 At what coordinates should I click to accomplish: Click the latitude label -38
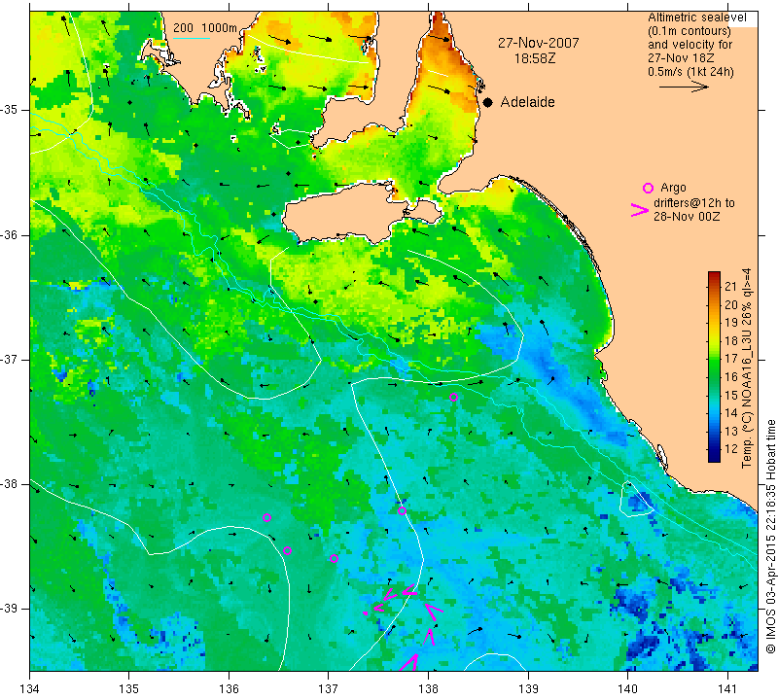(10, 484)
